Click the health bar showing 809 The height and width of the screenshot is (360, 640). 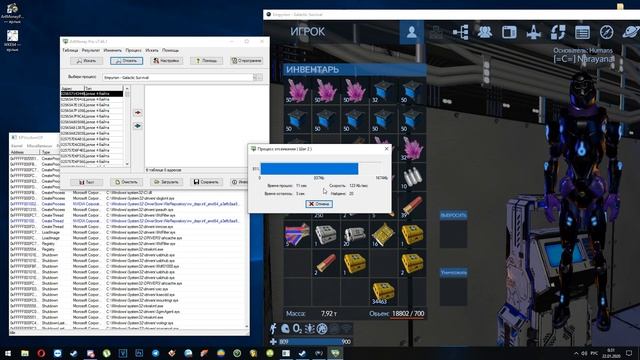[x=315, y=342]
